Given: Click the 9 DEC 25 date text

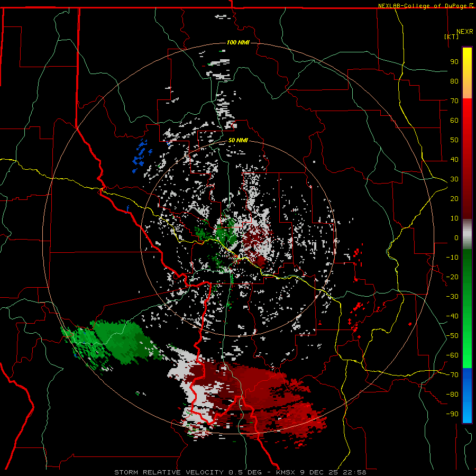Looking at the screenshot, I should 319,472.
